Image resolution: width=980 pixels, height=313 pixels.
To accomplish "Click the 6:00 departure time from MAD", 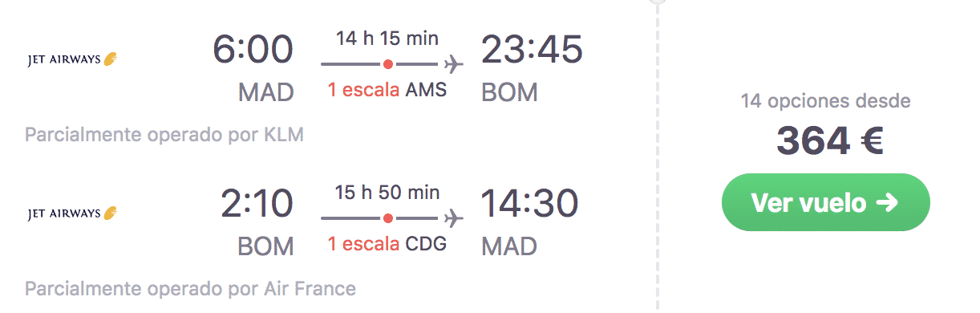I will [253, 51].
